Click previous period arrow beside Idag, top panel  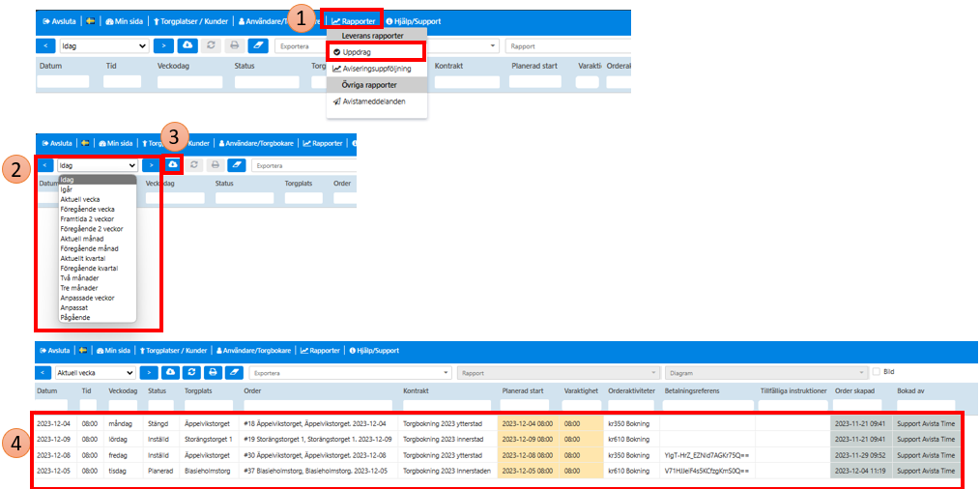(x=45, y=45)
